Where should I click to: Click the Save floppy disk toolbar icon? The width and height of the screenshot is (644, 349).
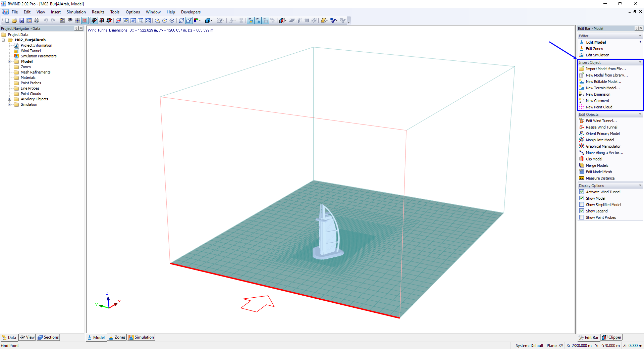tap(22, 20)
